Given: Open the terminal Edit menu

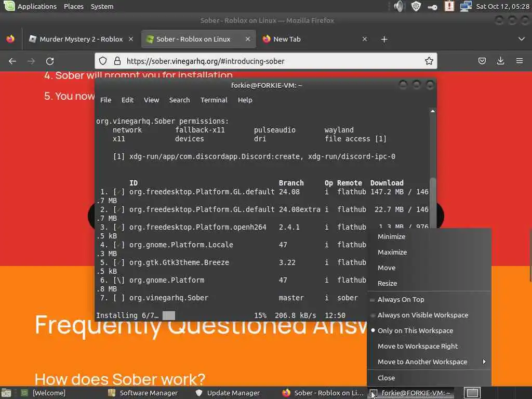Looking at the screenshot, I should pos(128,100).
